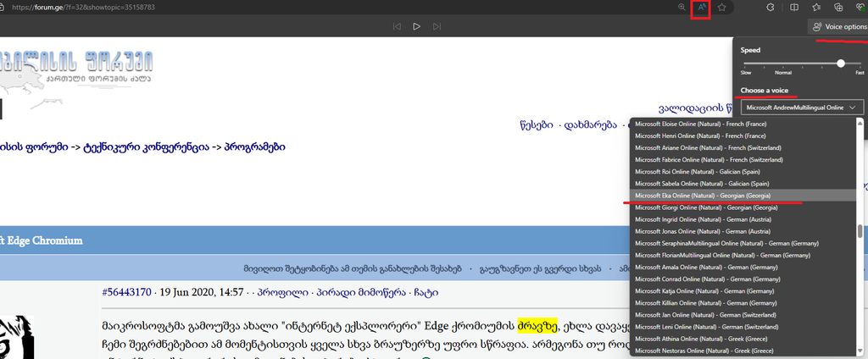
Task: Open პროგრამები breadcrumb link
Action: pos(255,147)
